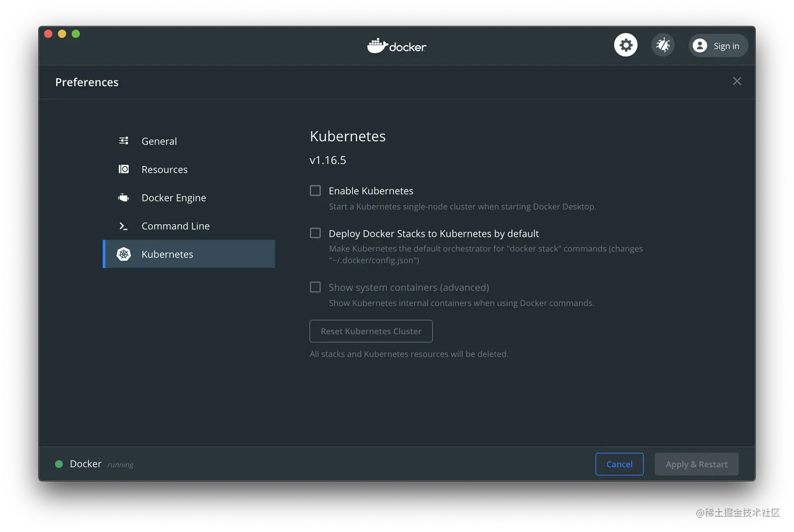The image size is (794, 532).
Task: Click the General sliders icon
Action: point(123,141)
